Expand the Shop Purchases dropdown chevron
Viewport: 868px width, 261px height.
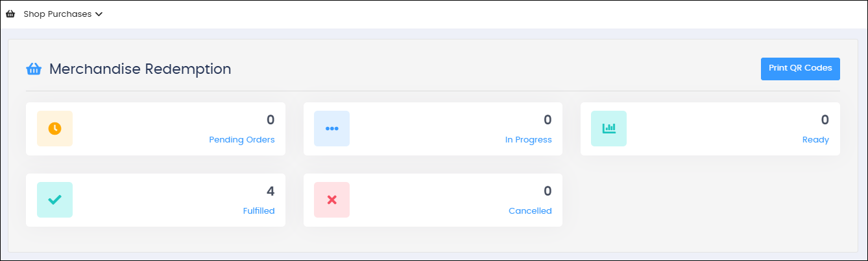99,14
